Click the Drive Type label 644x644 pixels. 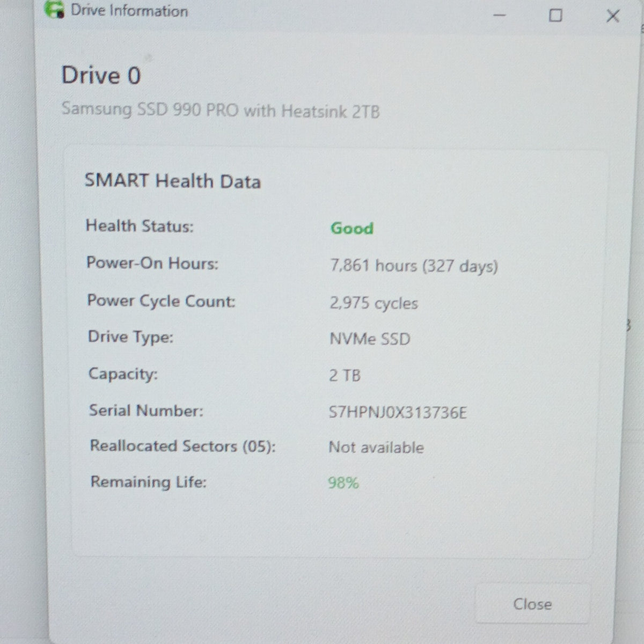click(130, 337)
